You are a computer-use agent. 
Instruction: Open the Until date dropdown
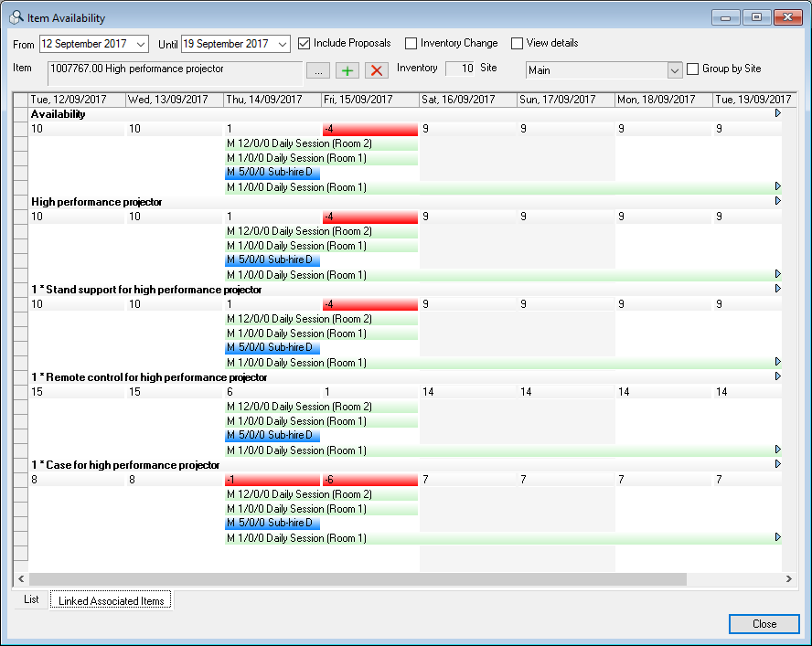[x=282, y=44]
